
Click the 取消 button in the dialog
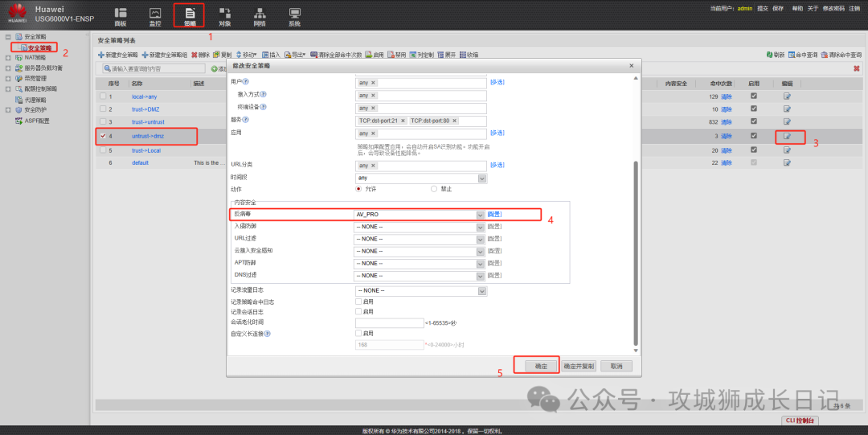point(616,366)
